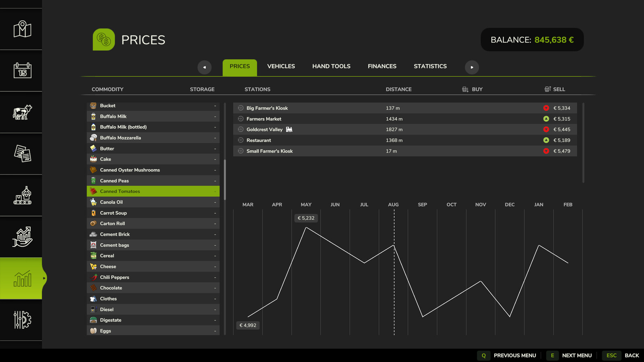The image size is (644, 362).
Task: Toggle marker for Farmers Market station
Action: 241,119
